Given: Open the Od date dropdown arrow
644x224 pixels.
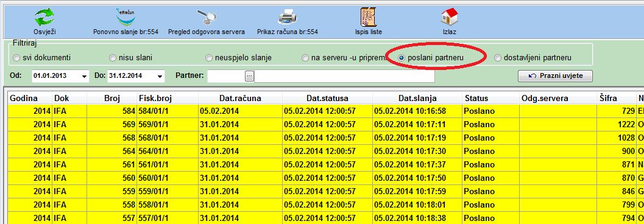Looking at the screenshot, I should coord(85,76).
